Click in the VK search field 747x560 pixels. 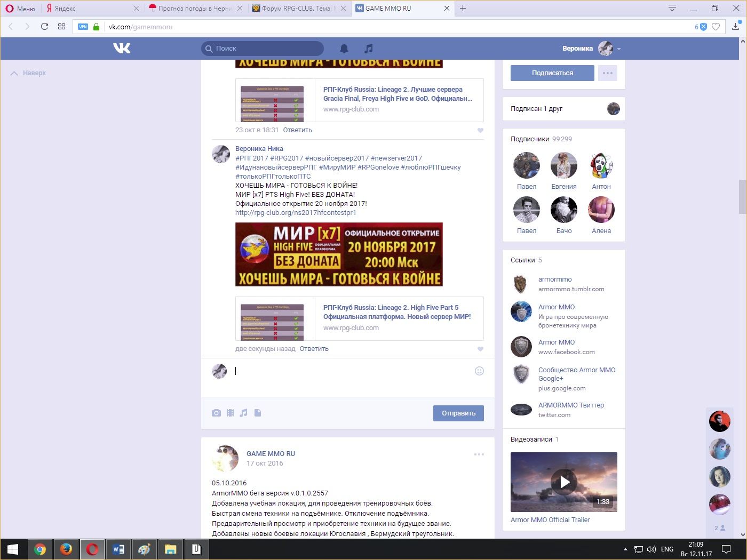pyautogui.click(x=263, y=49)
